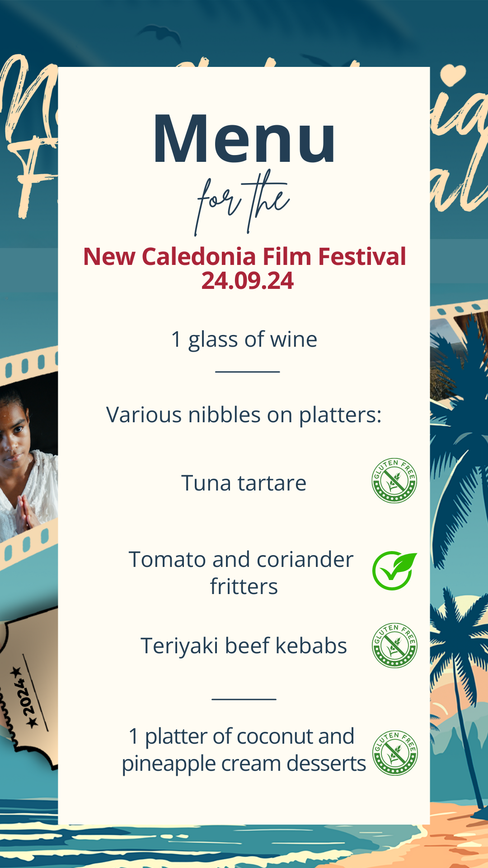Click 'Various nibbles on platters:' text
The image size is (488, 868).
(x=244, y=415)
